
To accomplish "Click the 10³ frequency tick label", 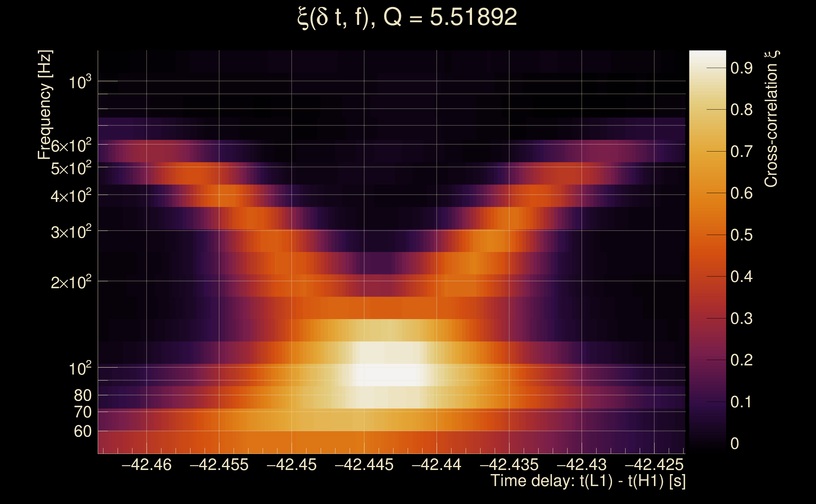I will coord(80,82).
